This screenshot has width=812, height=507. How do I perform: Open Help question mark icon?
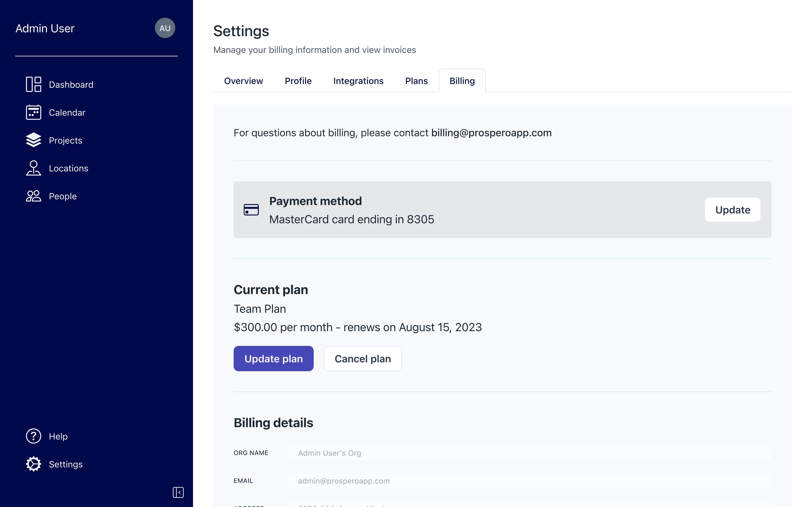34,436
